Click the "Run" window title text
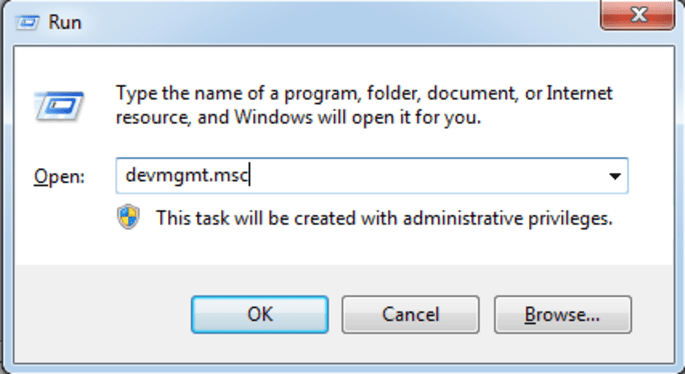 65,22
